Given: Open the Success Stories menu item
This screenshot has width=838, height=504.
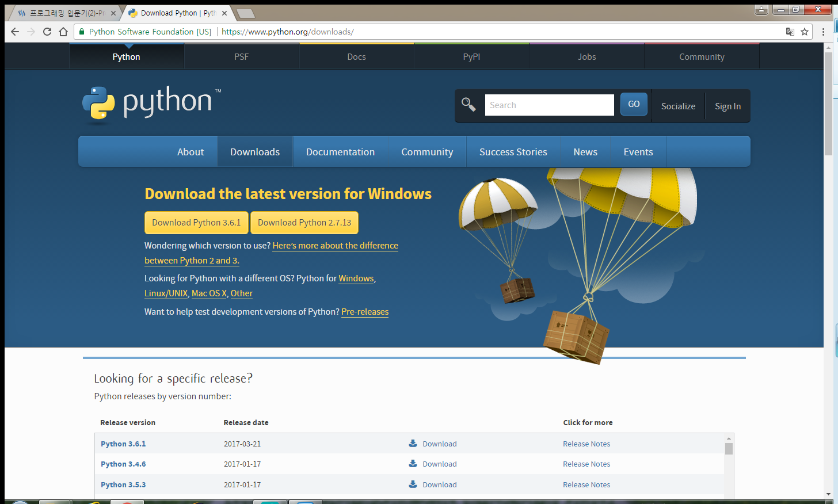Looking at the screenshot, I should tap(513, 152).
